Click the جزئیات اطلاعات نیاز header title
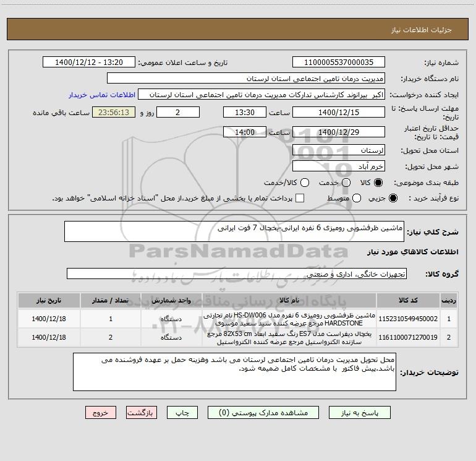This screenshot has width=476, height=461. coord(422,30)
